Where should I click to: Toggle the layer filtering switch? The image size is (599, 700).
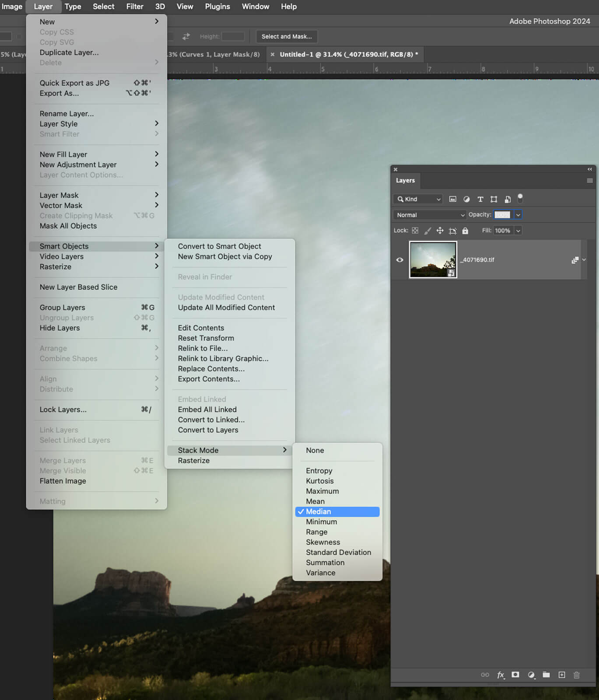click(520, 198)
